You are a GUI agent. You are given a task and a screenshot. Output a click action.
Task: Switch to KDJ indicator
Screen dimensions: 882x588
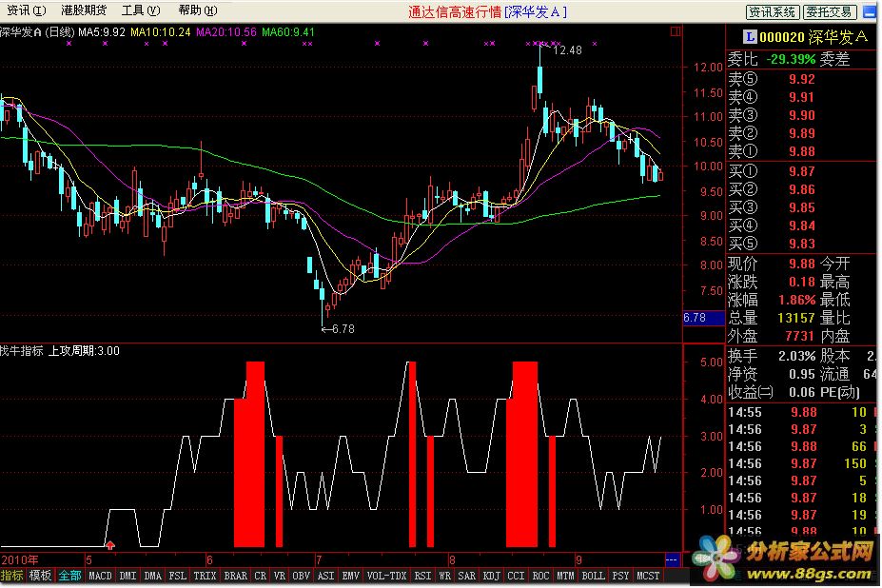tap(491, 576)
